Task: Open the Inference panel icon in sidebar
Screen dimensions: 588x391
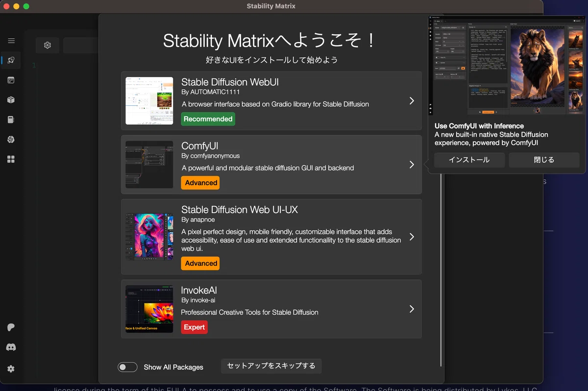Action: tap(11, 80)
